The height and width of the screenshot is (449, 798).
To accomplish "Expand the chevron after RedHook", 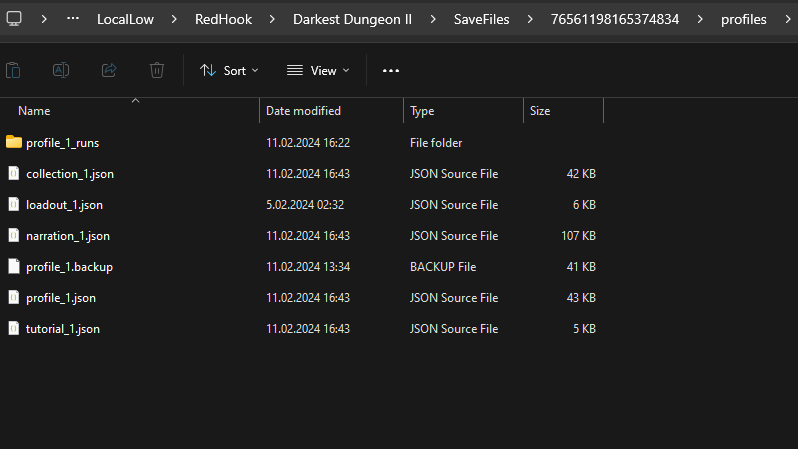I will tap(272, 19).
